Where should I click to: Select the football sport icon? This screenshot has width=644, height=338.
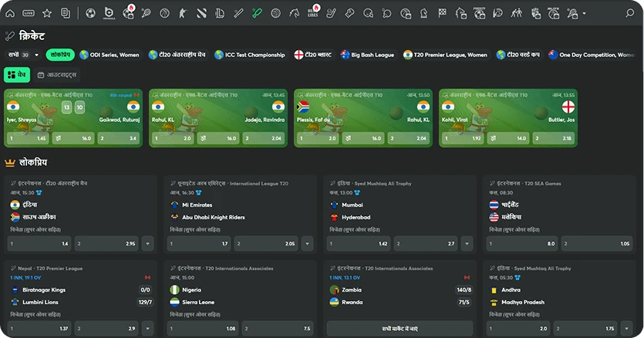(90, 13)
